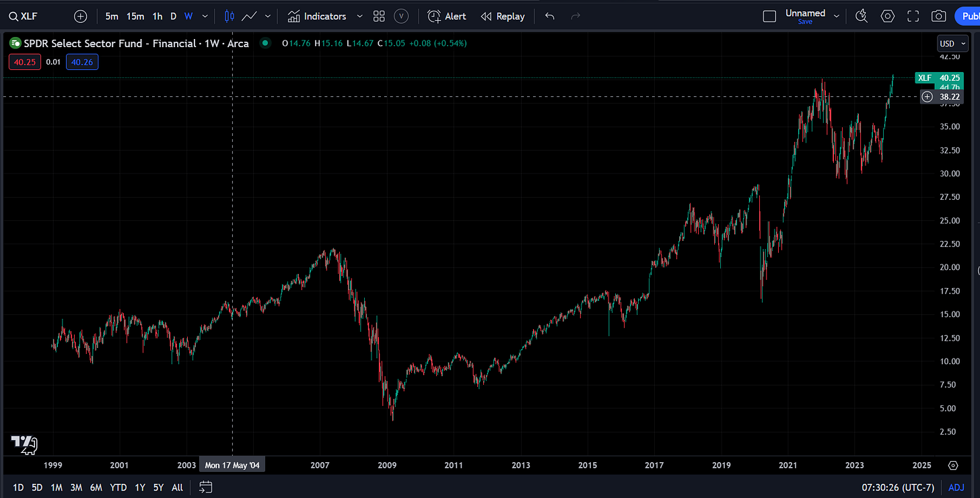Image resolution: width=980 pixels, height=498 pixels.
Task: Click the blue Publish button
Action: [967, 16]
